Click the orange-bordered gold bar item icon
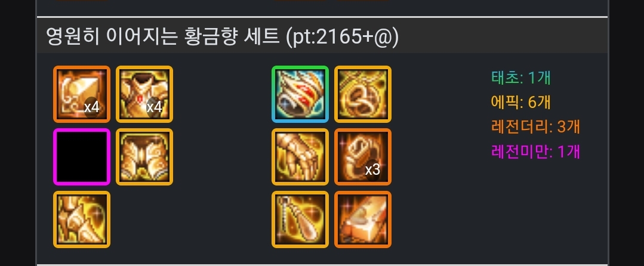Image resolution: width=644 pixels, height=266 pixels. (x=363, y=219)
